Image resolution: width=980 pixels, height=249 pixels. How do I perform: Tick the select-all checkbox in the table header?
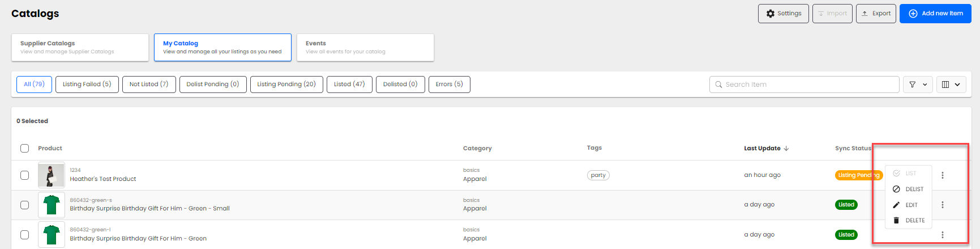click(24, 149)
